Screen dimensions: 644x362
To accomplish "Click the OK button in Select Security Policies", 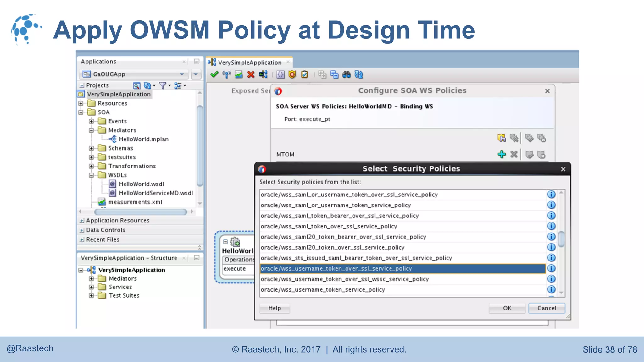I will [x=507, y=308].
